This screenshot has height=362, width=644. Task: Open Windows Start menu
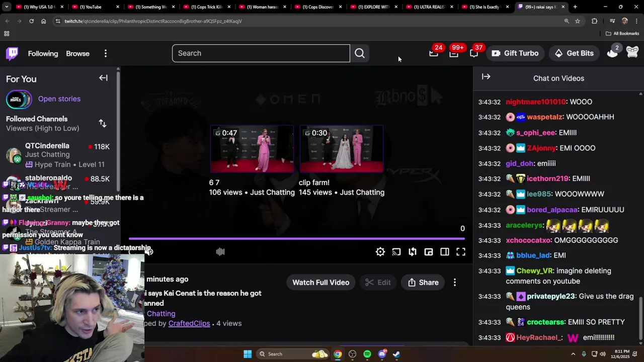[248, 354]
